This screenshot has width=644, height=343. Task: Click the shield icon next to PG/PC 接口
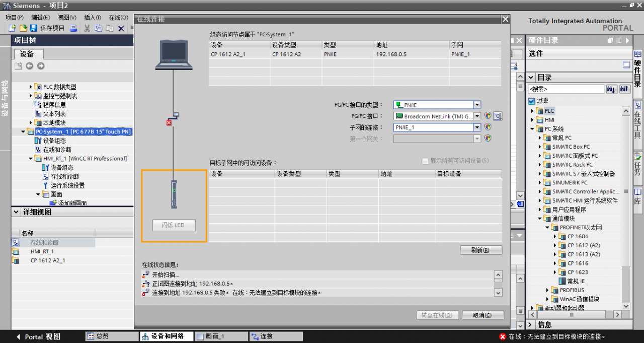[488, 116]
